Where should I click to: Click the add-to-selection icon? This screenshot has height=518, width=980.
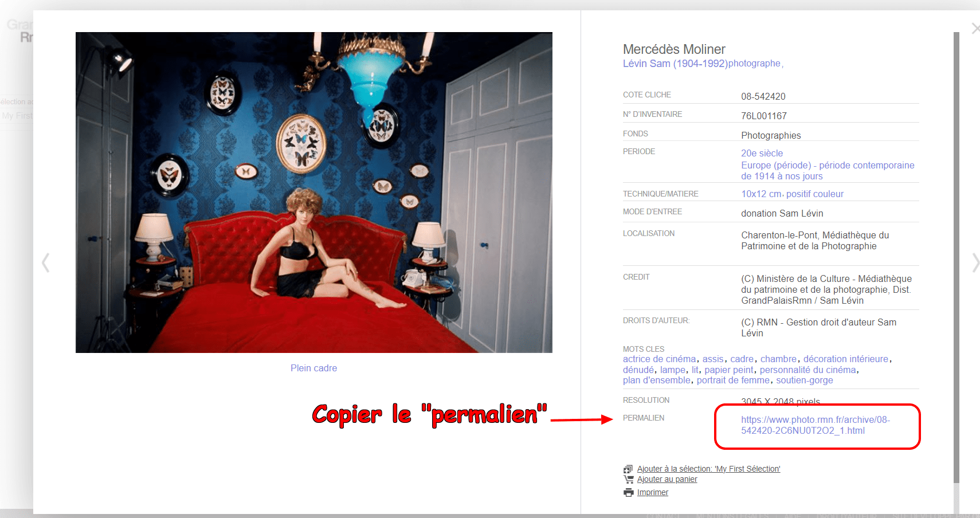(628, 469)
